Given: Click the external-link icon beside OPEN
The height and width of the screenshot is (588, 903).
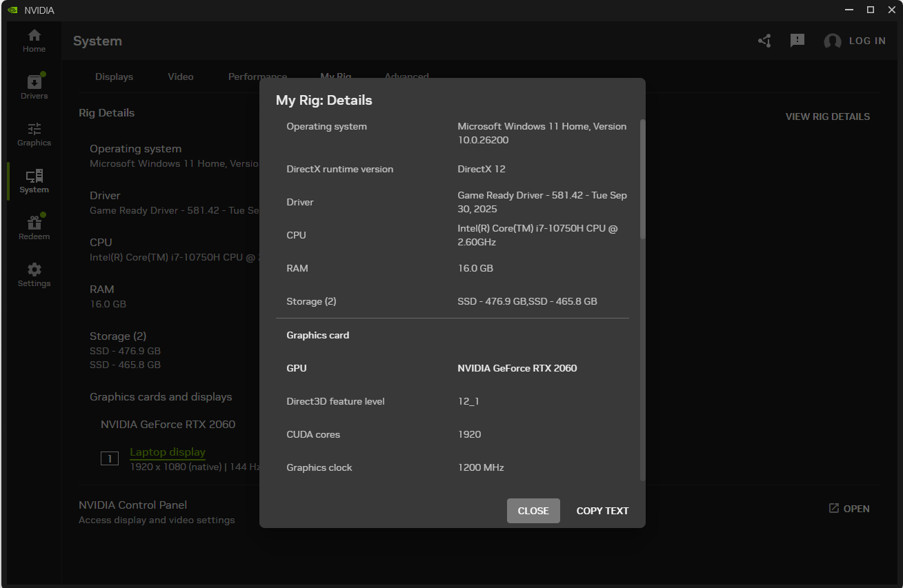Looking at the screenshot, I should coord(833,508).
